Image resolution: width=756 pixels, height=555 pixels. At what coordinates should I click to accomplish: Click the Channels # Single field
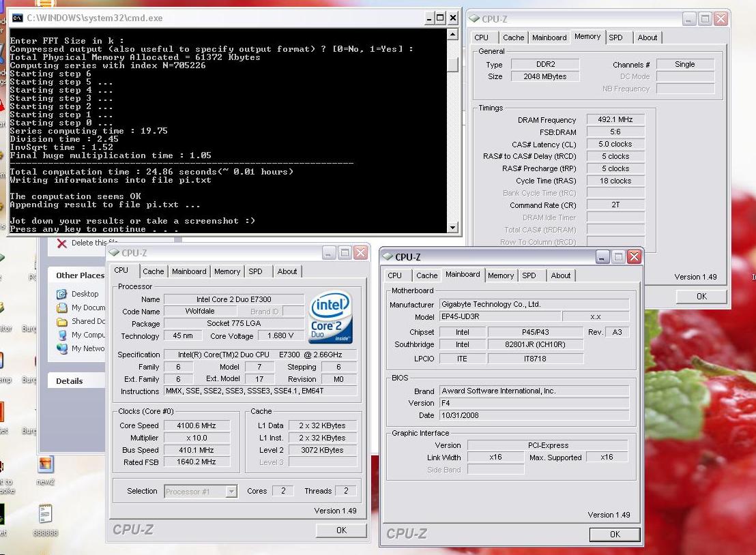tap(685, 65)
